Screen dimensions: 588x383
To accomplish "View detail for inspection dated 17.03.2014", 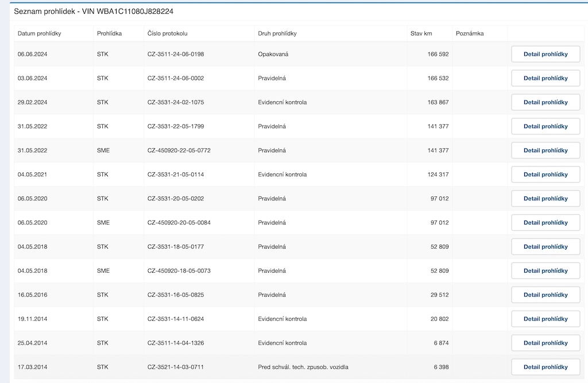I will [546, 367].
